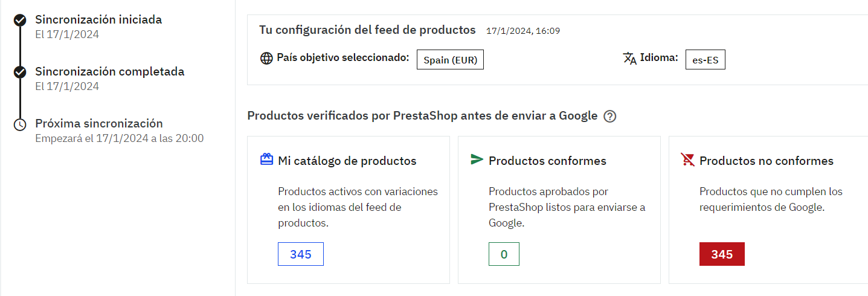Click the Sincronización iniciada step title
Image resolution: width=868 pixels, height=296 pixels.
[98, 19]
